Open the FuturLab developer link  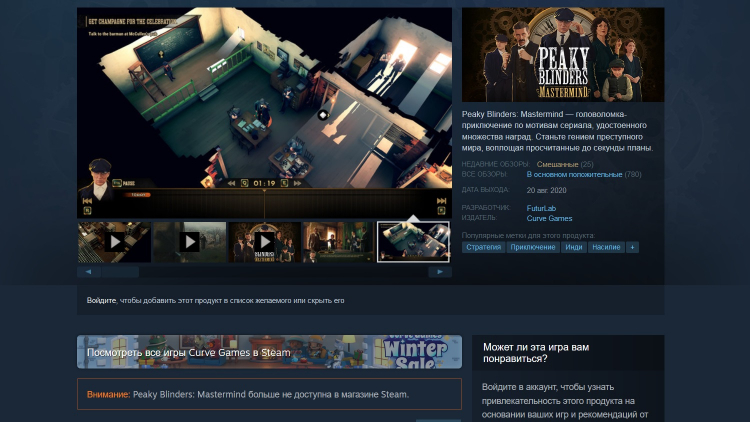pyautogui.click(x=541, y=208)
